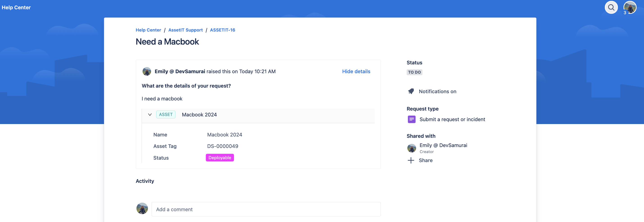The width and height of the screenshot is (644, 222).
Task: Open the search magnifier icon
Action: click(x=611, y=7)
